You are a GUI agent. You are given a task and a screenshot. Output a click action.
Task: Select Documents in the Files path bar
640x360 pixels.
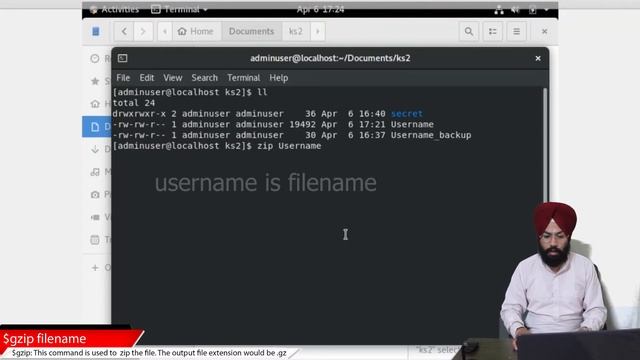click(251, 31)
